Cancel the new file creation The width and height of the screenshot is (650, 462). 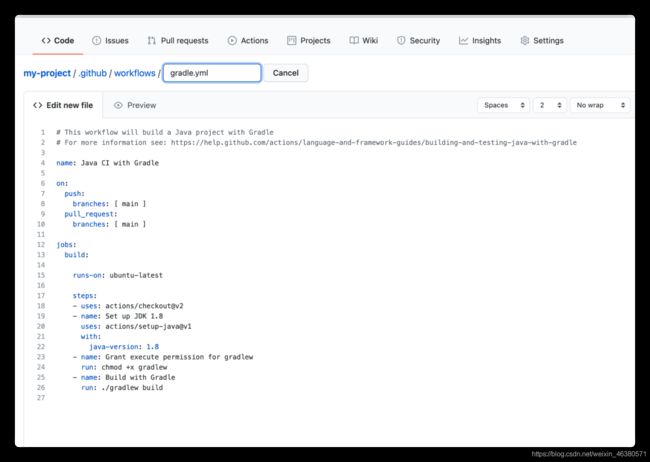coord(286,73)
